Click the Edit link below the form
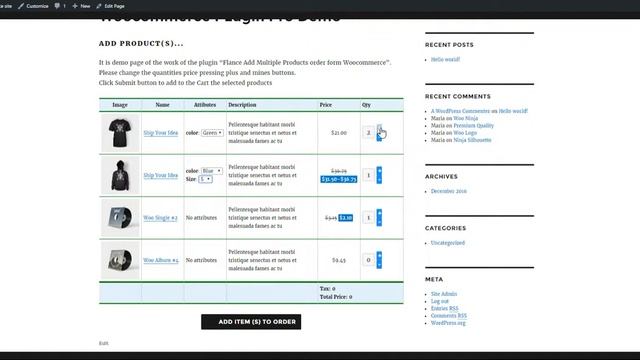640x360 pixels. coord(103,343)
